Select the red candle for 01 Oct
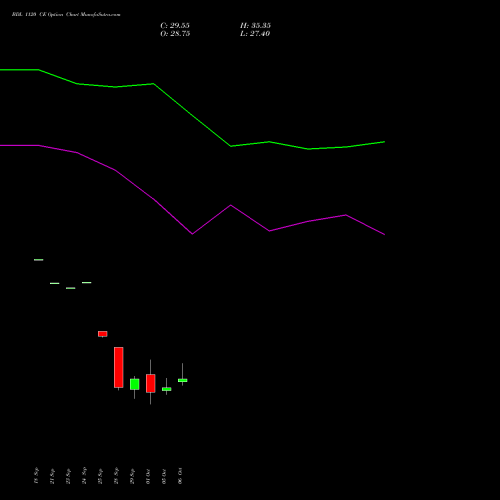Image resolution: width=500 pixels, height=500 pixels. [151, 383]
